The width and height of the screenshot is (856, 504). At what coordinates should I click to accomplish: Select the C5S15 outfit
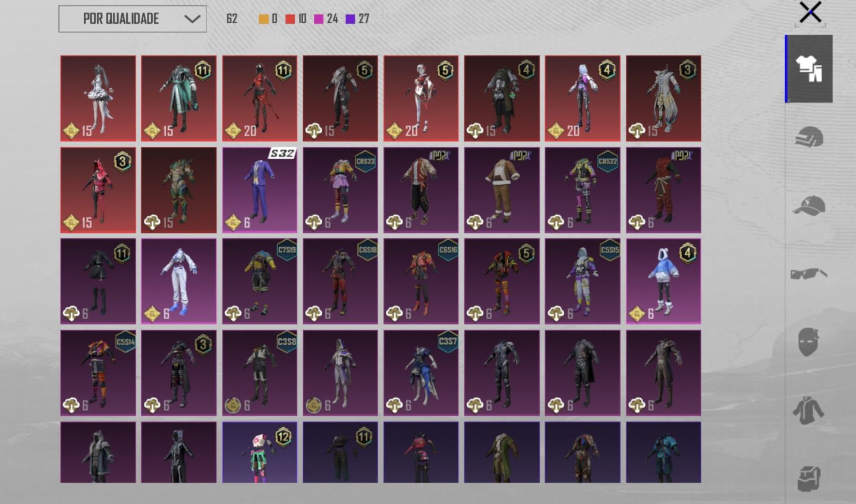pos(583,282)
